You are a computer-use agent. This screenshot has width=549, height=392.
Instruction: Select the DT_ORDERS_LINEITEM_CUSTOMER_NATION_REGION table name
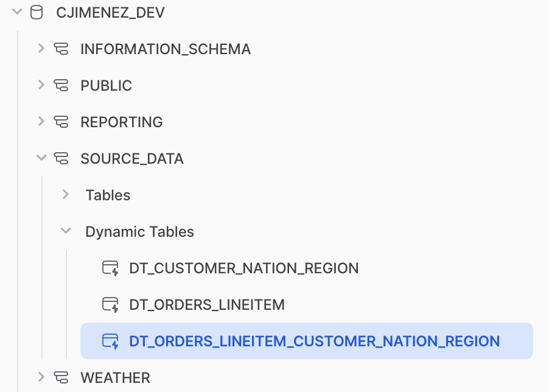coord(314,341)
